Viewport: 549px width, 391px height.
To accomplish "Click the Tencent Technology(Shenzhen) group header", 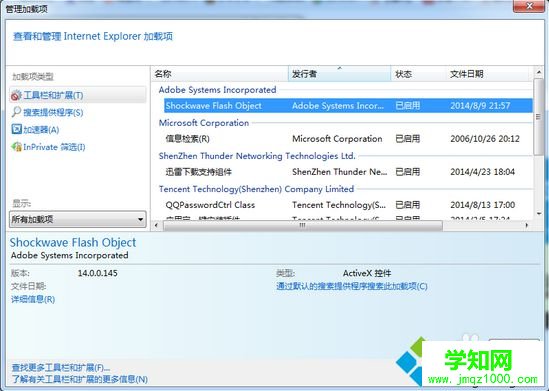I will [x=256, y=189].
